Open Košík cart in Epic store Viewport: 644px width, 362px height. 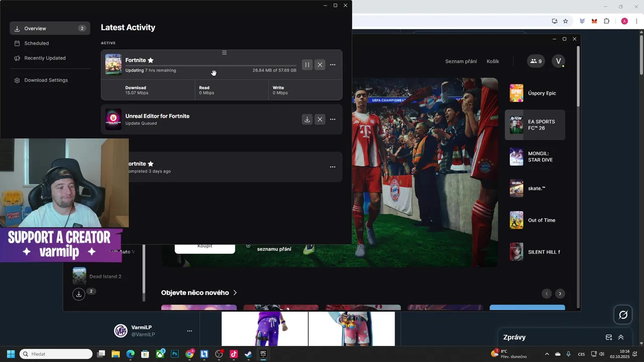click(493, 61)
